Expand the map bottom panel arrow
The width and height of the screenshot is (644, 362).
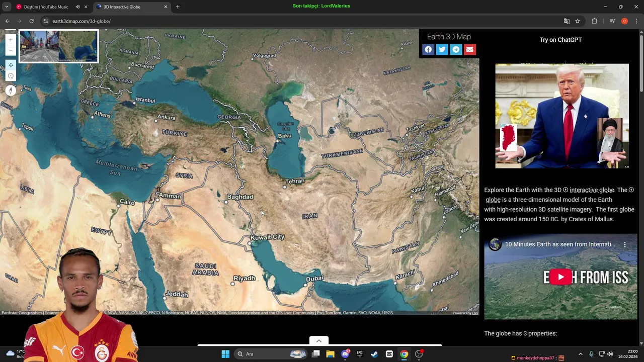coord(318,341)
